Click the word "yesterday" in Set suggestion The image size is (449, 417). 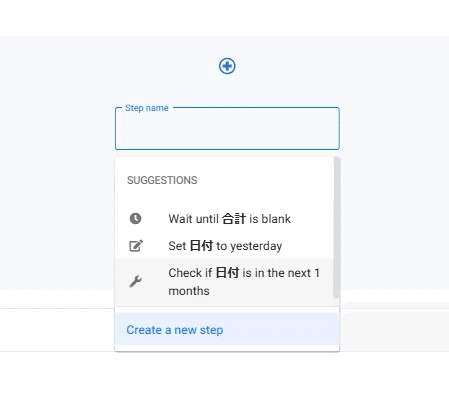pos(256,246)
